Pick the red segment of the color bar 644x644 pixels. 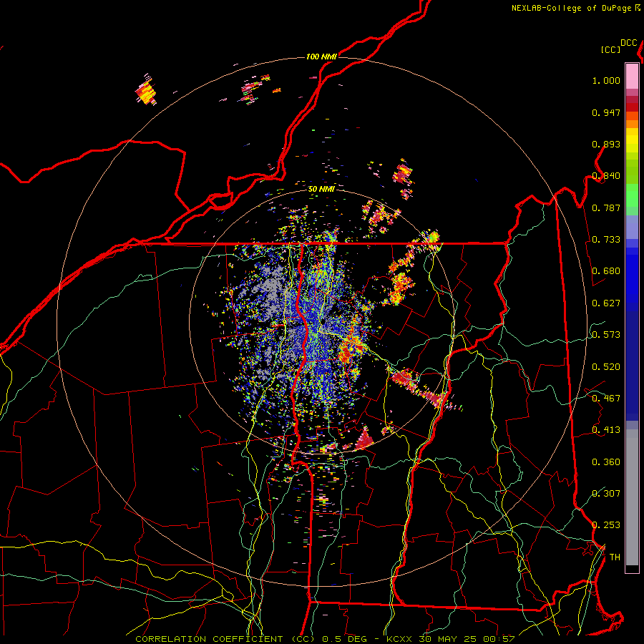pos(632,107)
